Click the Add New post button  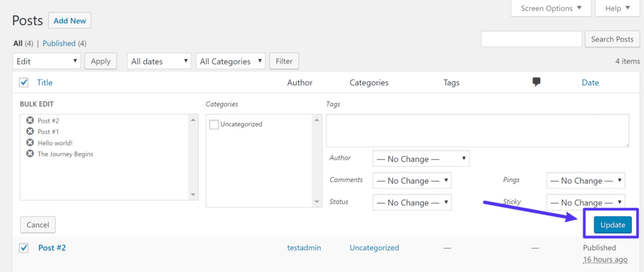69,21
